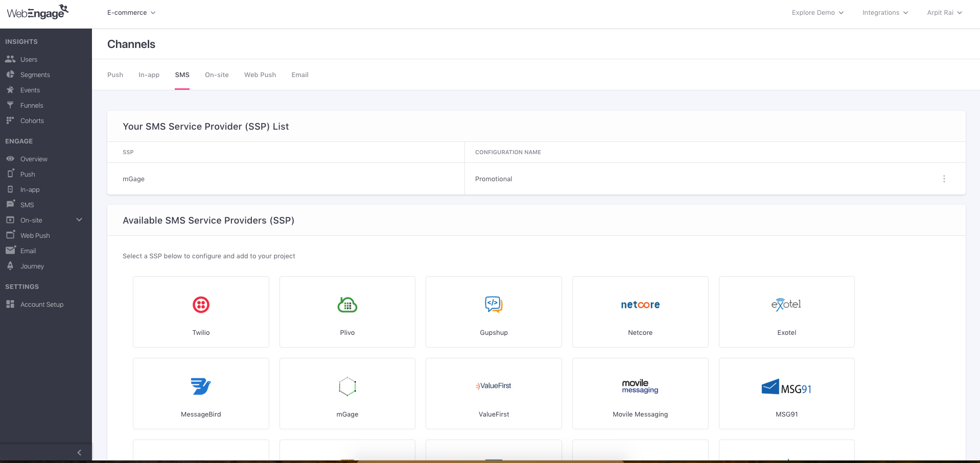Open Journey in the sidebar

tap(32, 266)
